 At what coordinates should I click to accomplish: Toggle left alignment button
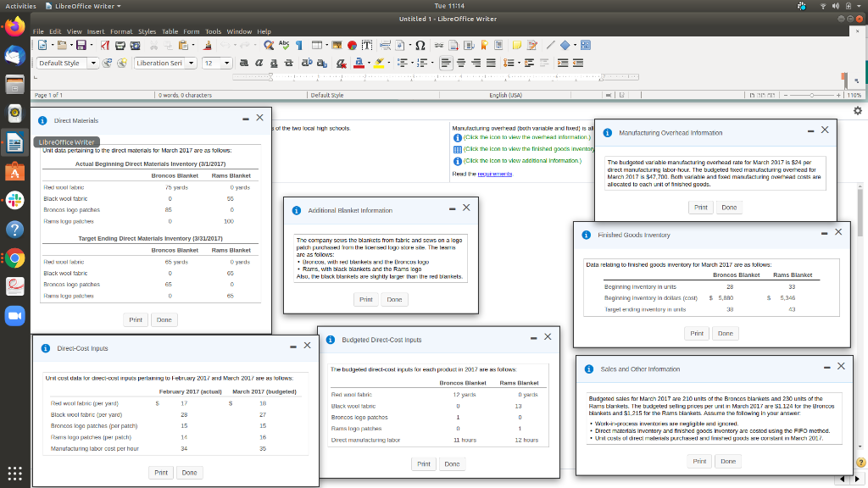[x=446, y=63]
